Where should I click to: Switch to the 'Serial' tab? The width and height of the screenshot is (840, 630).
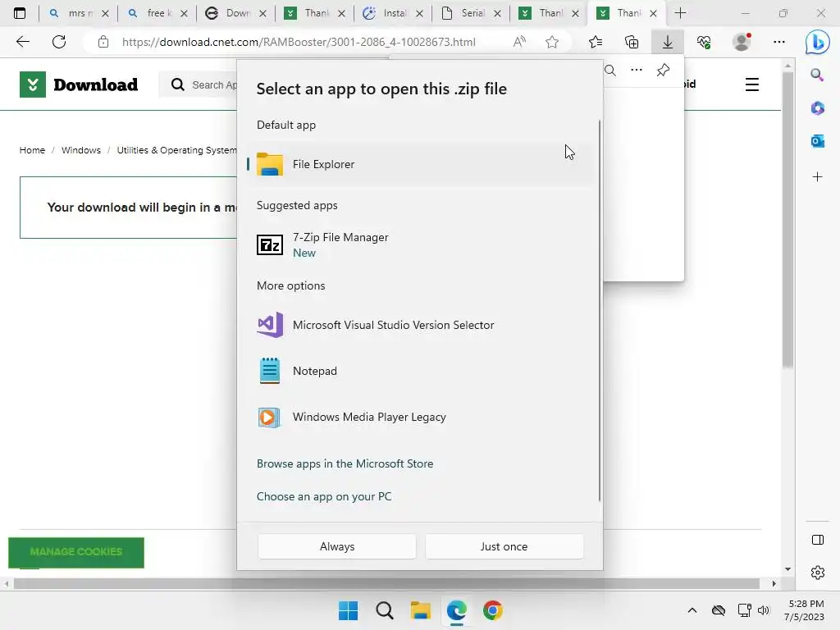click(x=471, y=13)
